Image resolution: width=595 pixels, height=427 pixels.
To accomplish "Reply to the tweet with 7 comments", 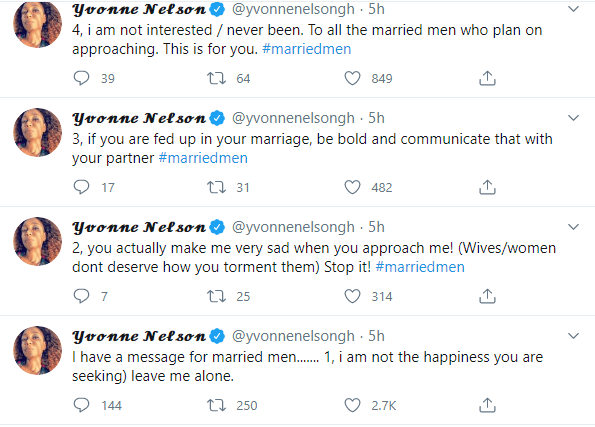I will pyautogui.click(x=81, y=296).
